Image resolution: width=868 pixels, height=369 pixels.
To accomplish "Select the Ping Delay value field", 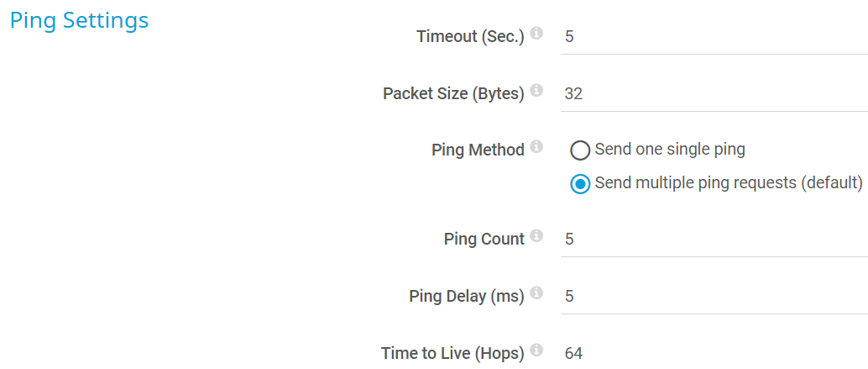I will point(714,296).
